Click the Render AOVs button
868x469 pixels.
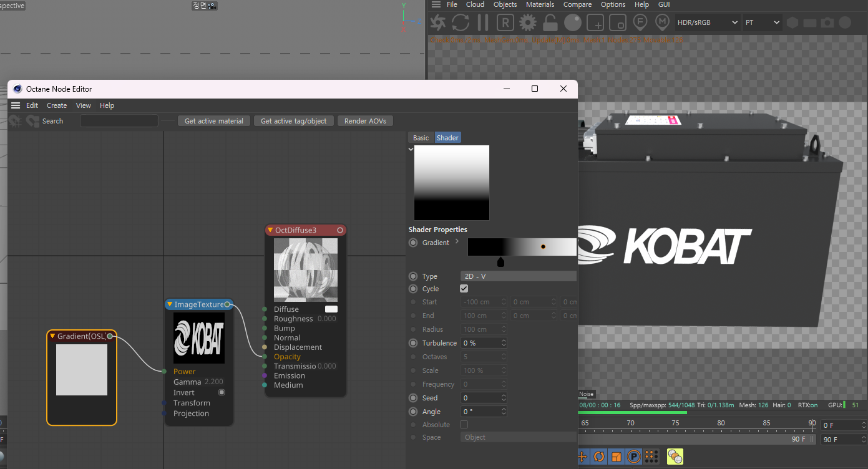pyautogui.click(x=365, y=121)
